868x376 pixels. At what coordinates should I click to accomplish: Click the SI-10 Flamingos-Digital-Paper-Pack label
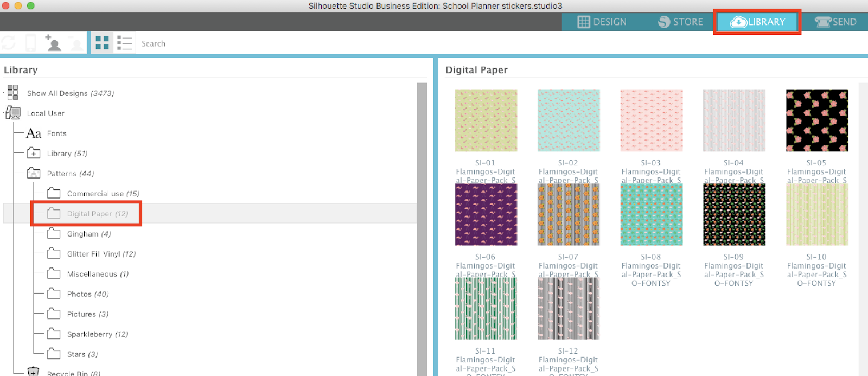pyautogui.click(x=816, y=270)
